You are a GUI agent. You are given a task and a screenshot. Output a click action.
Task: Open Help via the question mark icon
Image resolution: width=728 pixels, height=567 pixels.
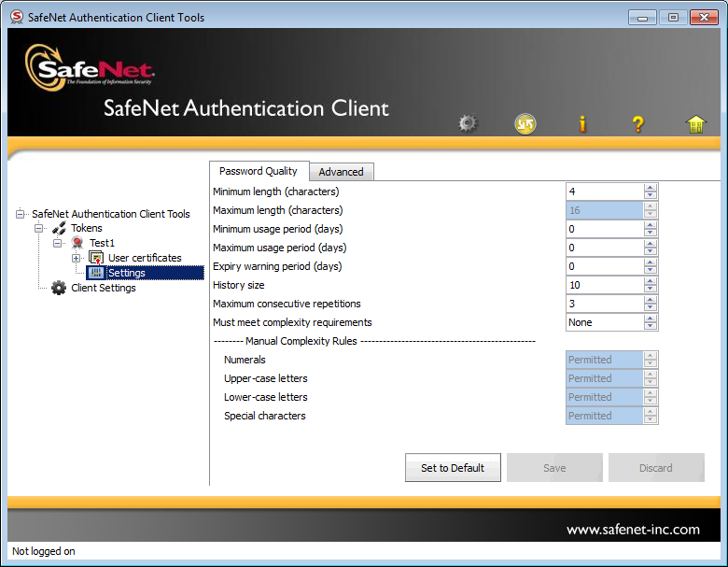[638, 124]
